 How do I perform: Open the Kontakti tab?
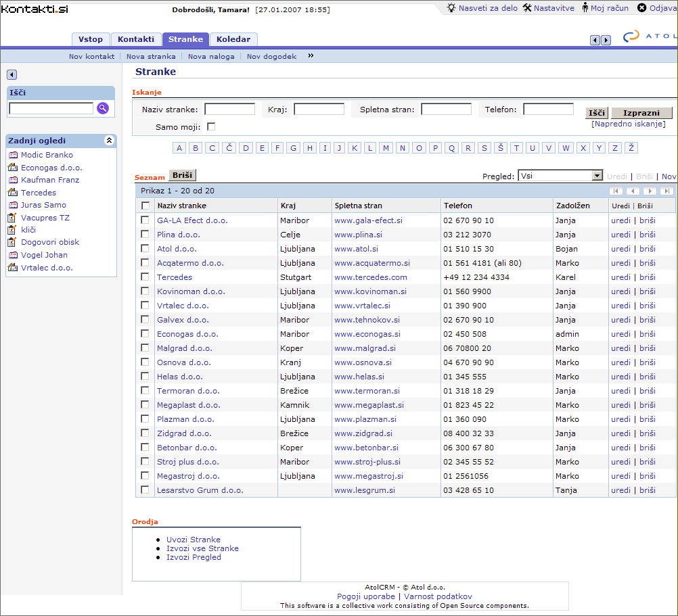pos(136,39)
